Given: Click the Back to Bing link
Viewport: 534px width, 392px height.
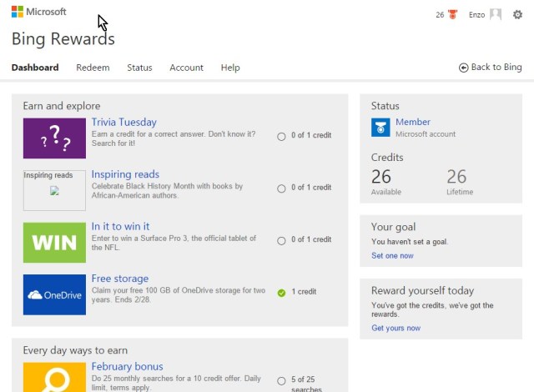Looking at the screenshot, I should tap(491, 68).
